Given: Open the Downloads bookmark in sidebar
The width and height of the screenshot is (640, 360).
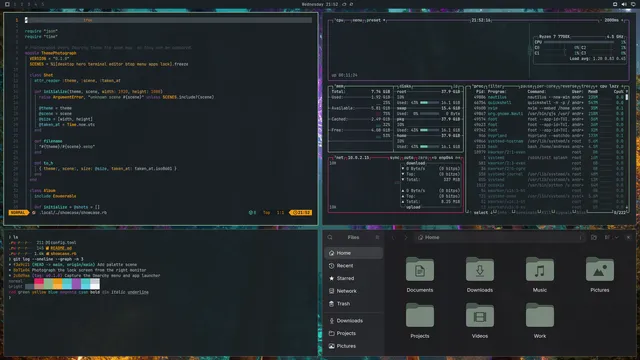Looking at the screenshot, I should [353, 321].
